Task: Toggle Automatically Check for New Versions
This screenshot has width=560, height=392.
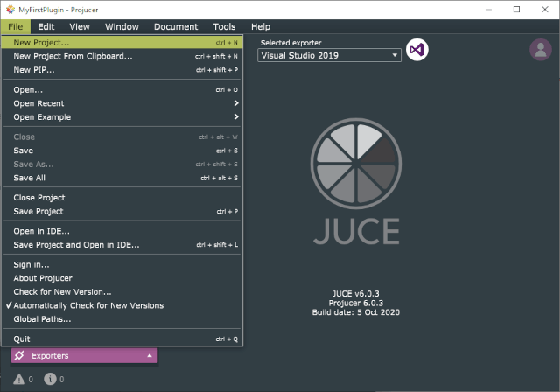Action: 122,305
